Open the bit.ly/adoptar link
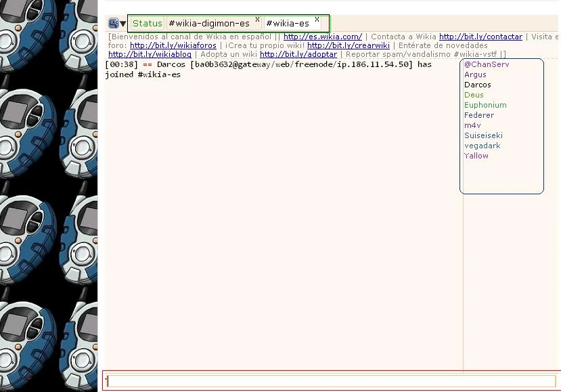Image resolution: width=561 pixels, height=392 pixels. 298,54
